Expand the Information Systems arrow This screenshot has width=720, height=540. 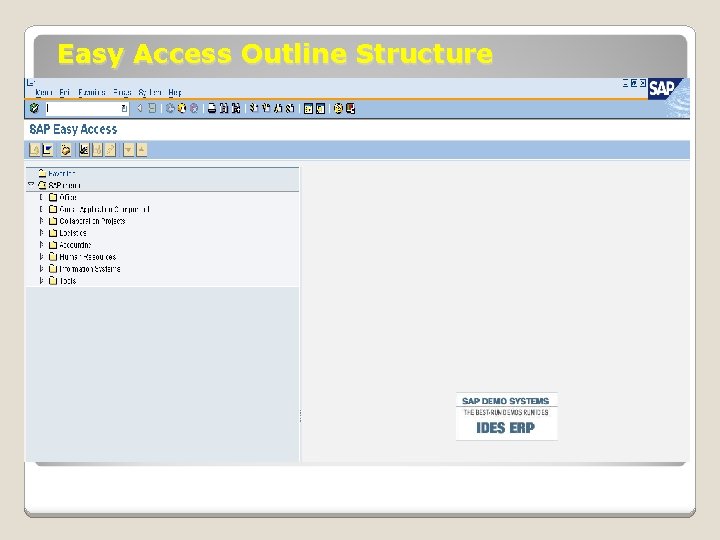[41, 269]
